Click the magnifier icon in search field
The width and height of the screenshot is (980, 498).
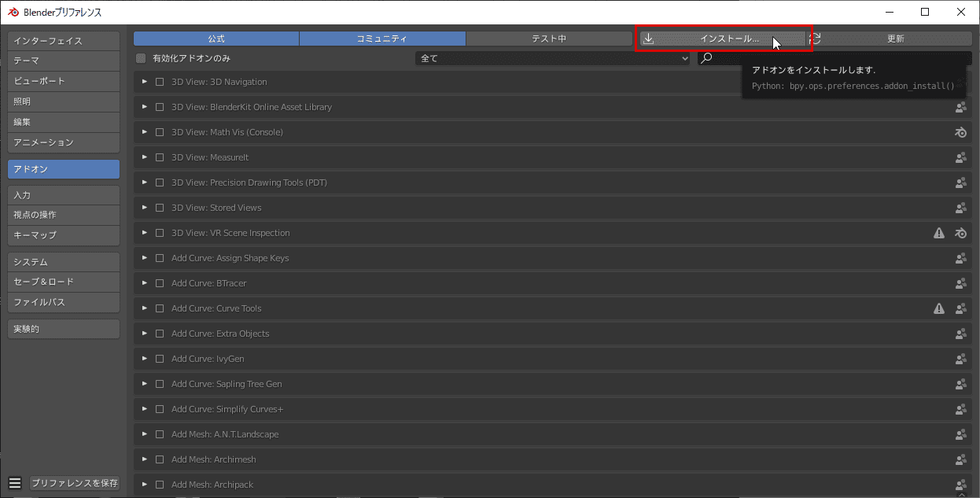(706, 58)
